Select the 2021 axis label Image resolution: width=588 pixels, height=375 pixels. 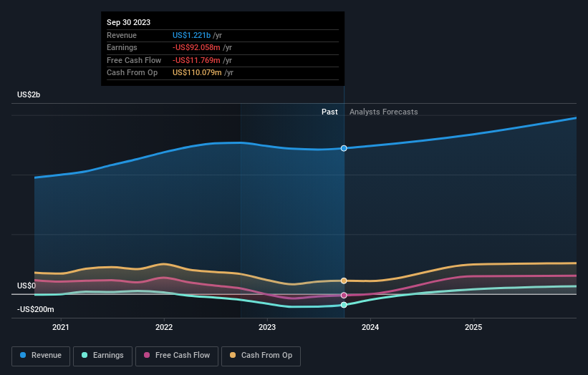(x=61, y=327)
